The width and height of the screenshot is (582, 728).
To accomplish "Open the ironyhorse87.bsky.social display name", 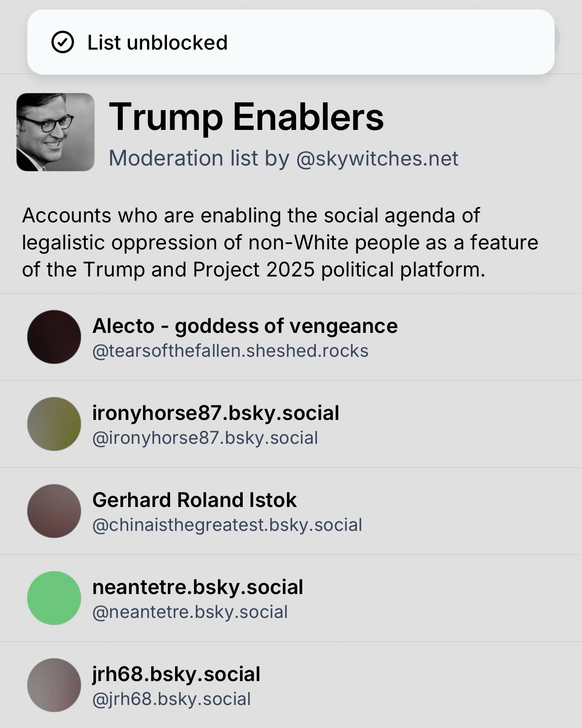I will tap(216, 413).
